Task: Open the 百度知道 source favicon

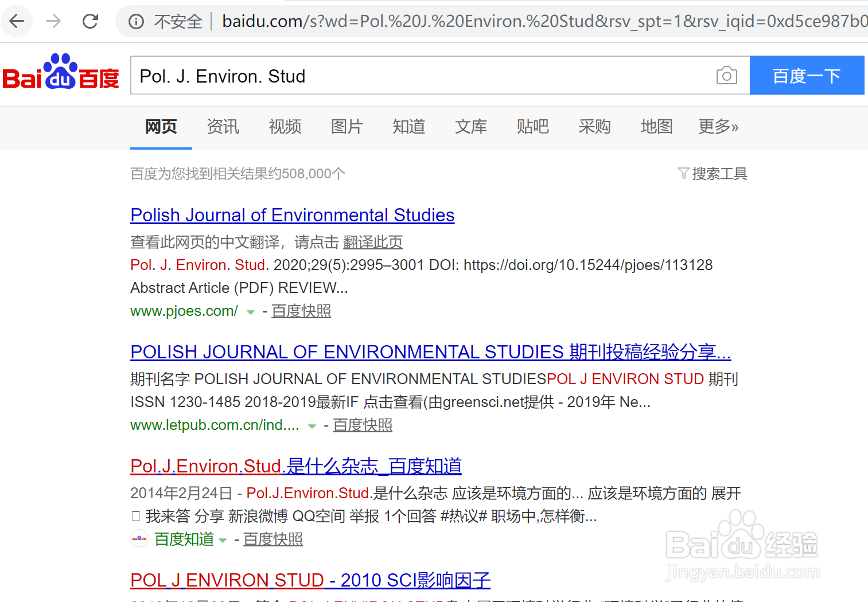Action: click(139, 538)
